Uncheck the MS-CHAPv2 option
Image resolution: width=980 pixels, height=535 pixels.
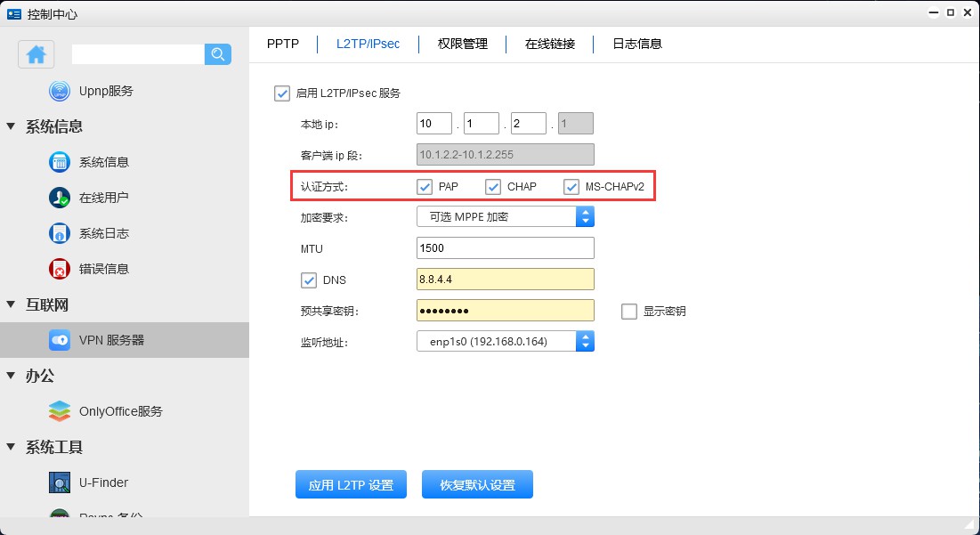(571, 186)
